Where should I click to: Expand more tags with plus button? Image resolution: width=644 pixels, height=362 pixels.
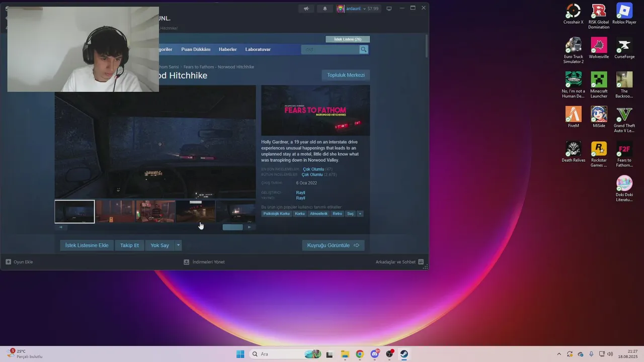tap(360, 214)
